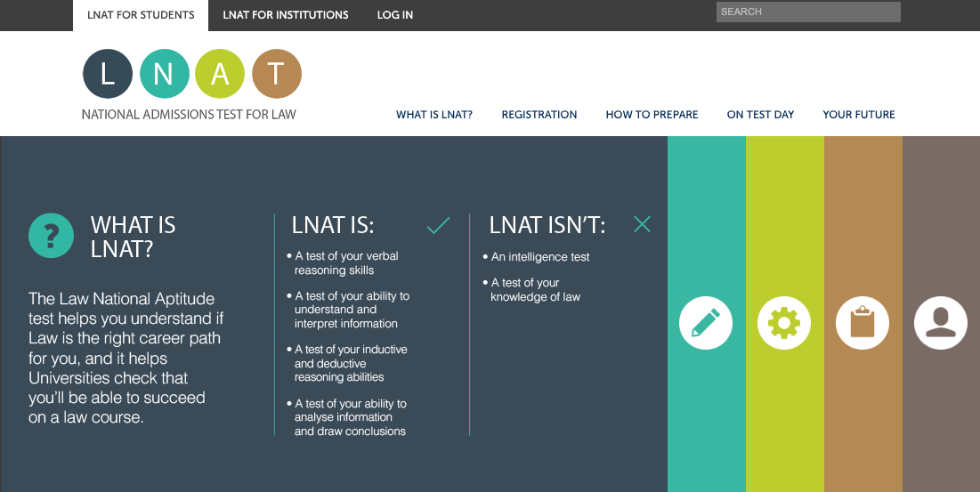Open the REGISTRATION menu item
The height and width of the screenshot is (492, 980).
click(539, 114)
